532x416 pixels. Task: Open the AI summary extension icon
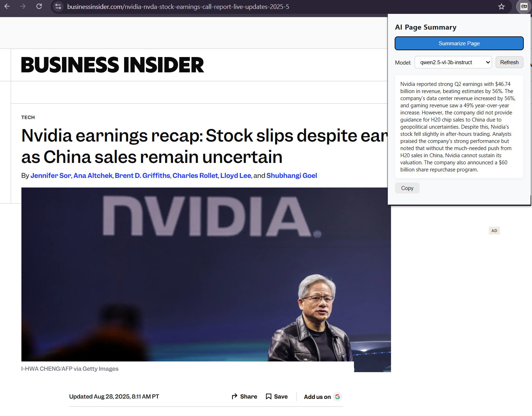click(x=524, y=6)
